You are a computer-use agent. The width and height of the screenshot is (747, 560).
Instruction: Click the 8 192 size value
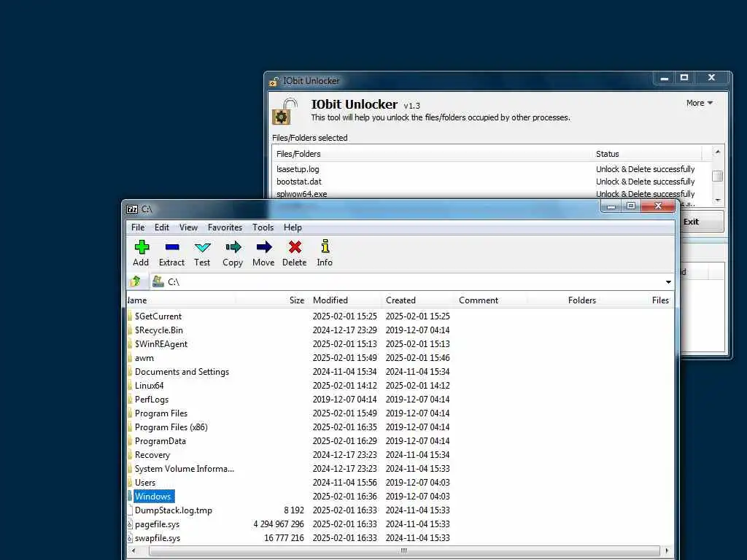(294, 510)
